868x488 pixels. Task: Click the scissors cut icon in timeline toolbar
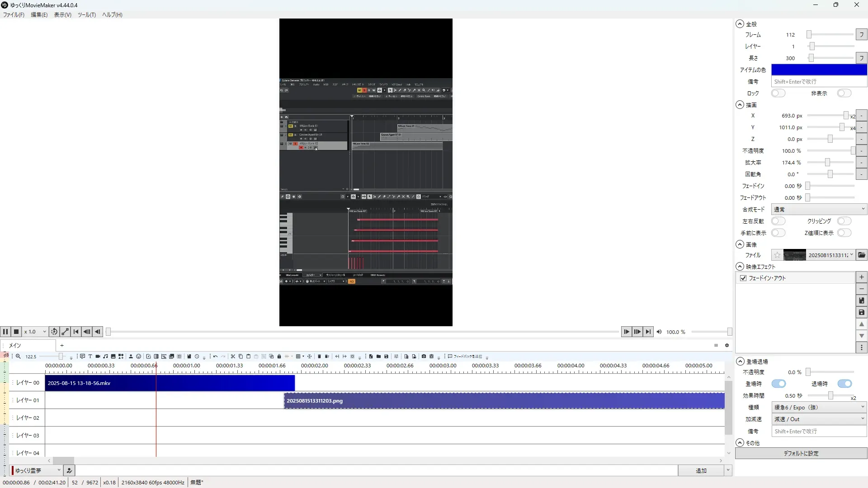(233, 357)
